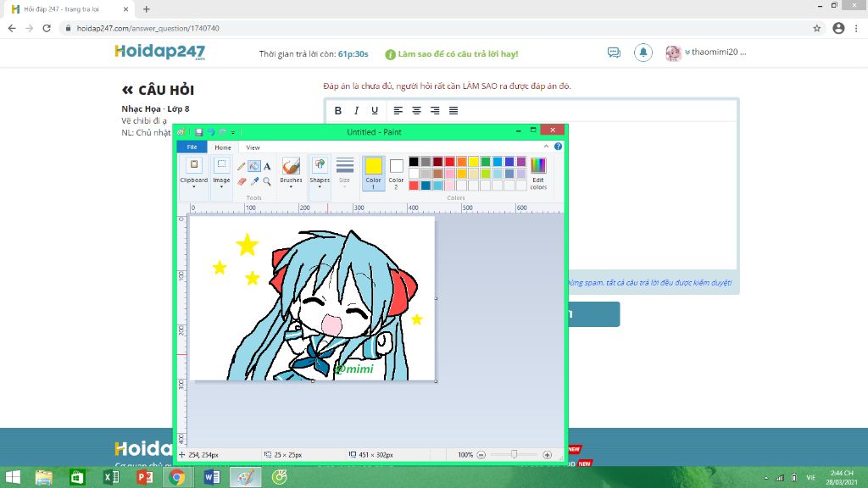The image size is (868, 488).
Task: Reload the Chrome page
Action: [47, 28]
